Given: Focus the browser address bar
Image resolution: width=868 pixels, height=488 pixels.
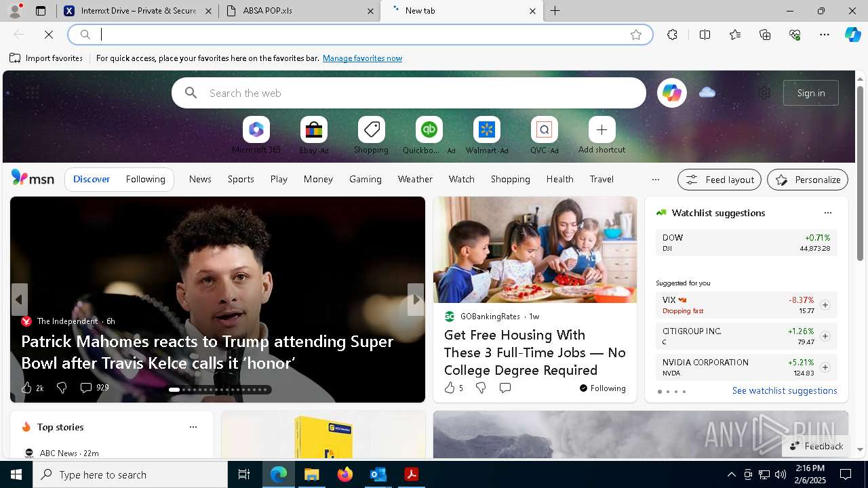Looking at the screenshot, I should coord(360,35).
